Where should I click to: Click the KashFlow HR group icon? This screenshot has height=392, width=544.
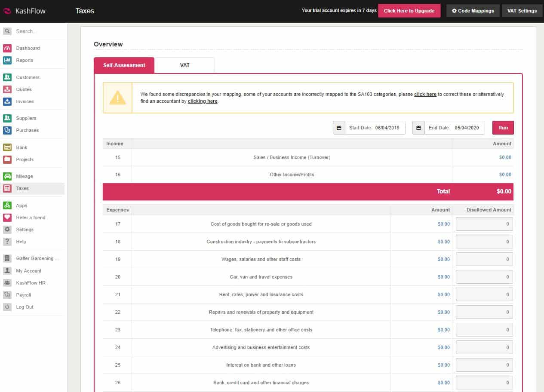pyautogui.click(x=7, y=283)
